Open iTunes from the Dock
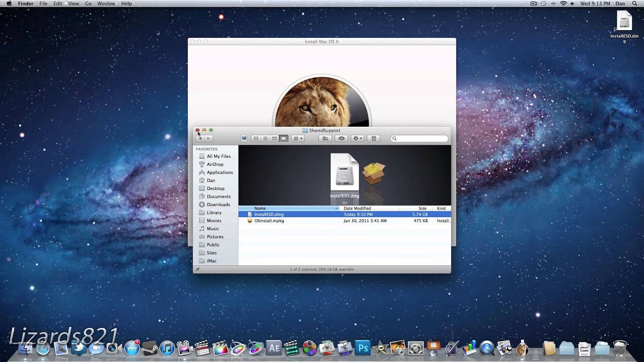 (x=167, y=348)
